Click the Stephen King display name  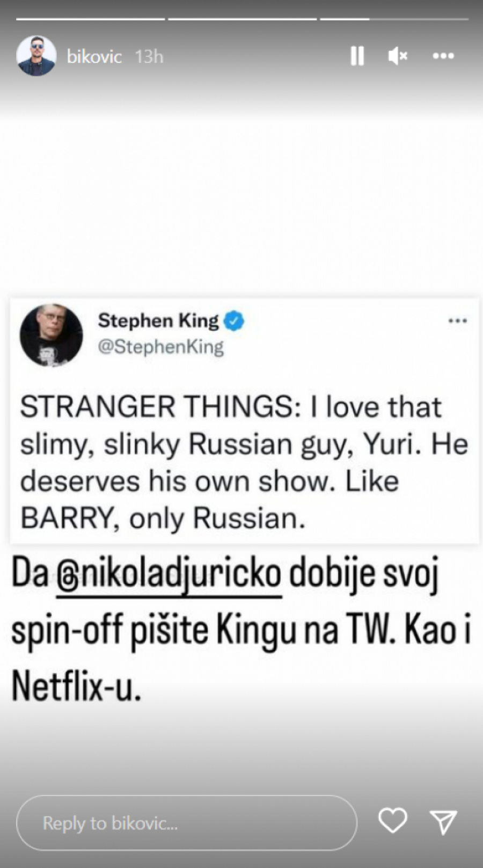(x=158, y=320)
